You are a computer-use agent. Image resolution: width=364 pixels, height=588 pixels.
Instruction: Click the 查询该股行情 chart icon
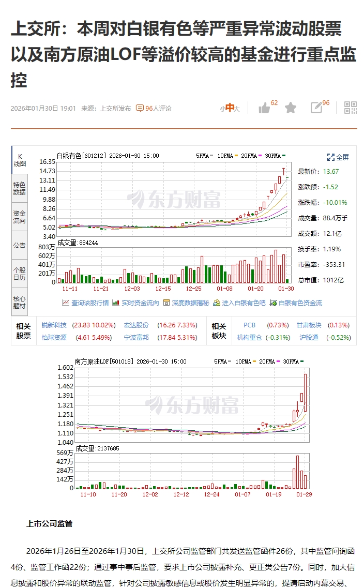[x=66, y=303]
